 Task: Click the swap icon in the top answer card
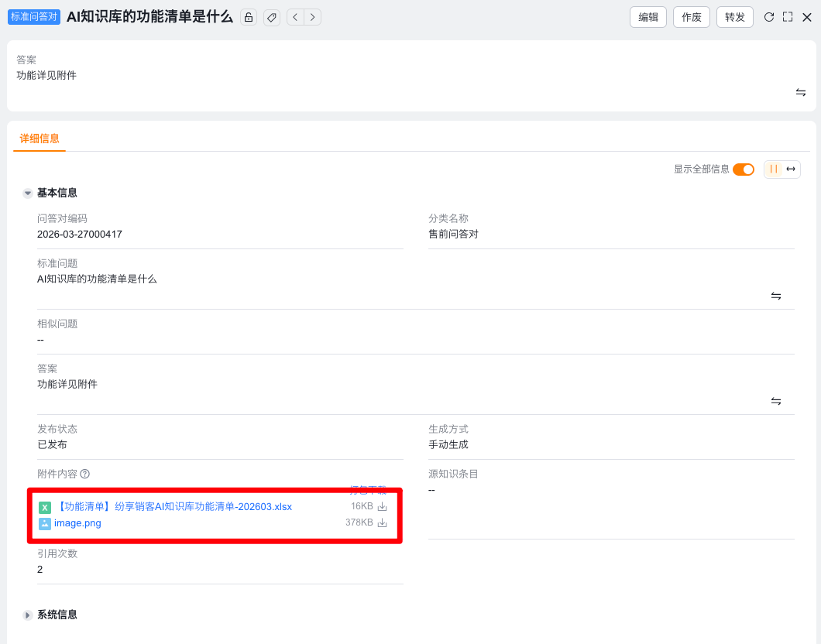coord(801,93)
